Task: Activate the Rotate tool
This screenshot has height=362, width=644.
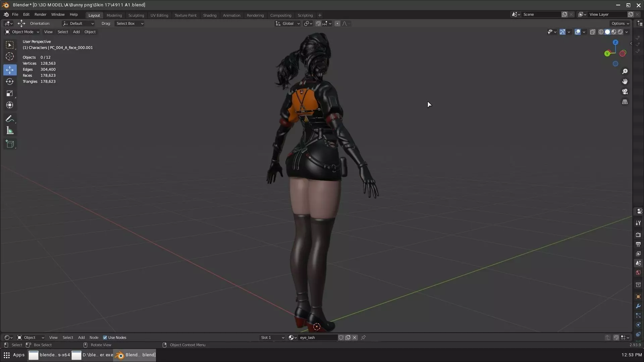Action: [10, 81]
